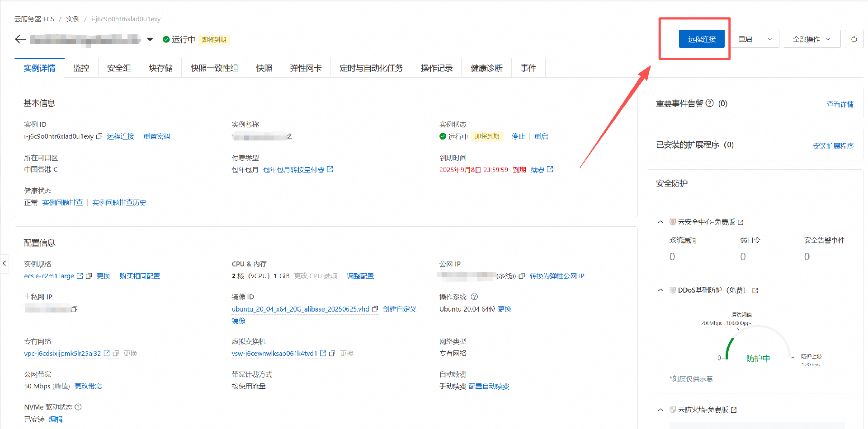Screen dimensions: 868x429
Task: Open external link icon beside DDoS基础防护
Action: pyautogui.click(x=755, y=290)
